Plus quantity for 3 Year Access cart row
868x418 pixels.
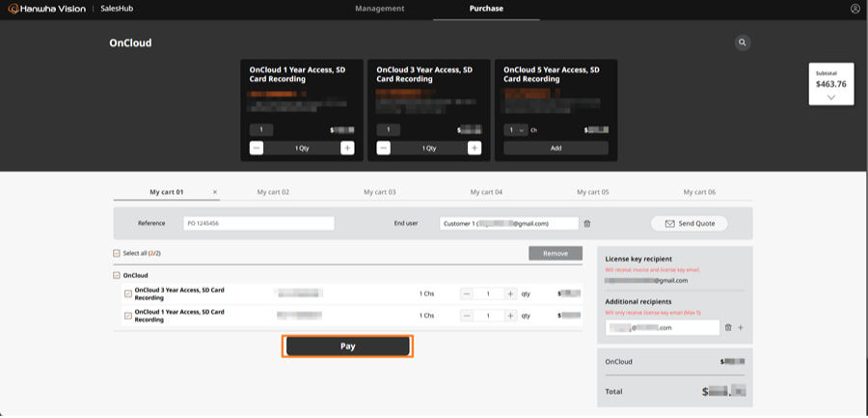coord(510,293)
